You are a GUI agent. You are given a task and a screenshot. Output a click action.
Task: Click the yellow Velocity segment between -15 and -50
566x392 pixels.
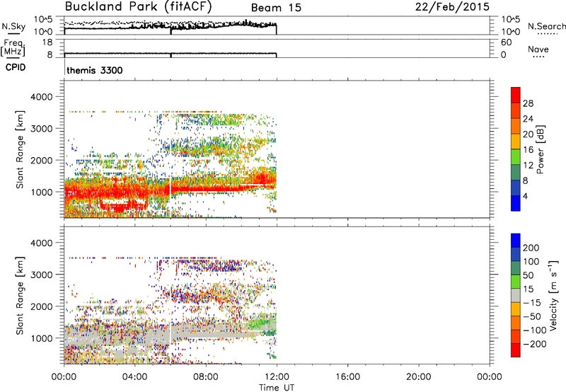click(x=516, y=309)
